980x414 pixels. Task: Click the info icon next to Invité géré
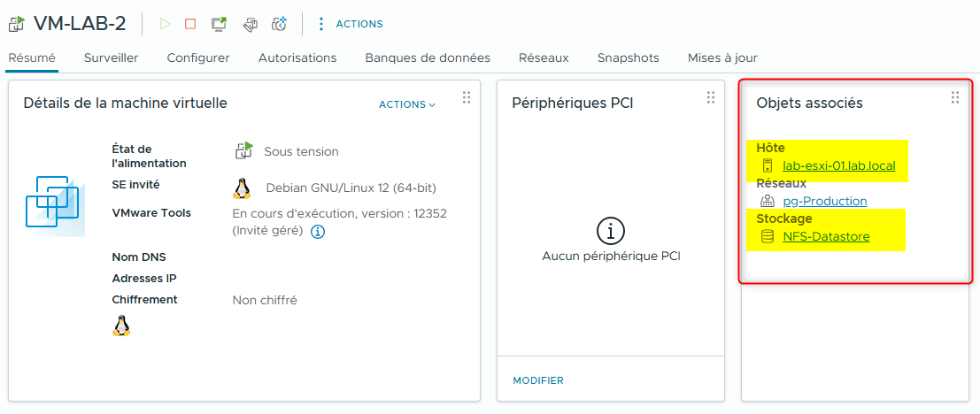click(318, 232)
